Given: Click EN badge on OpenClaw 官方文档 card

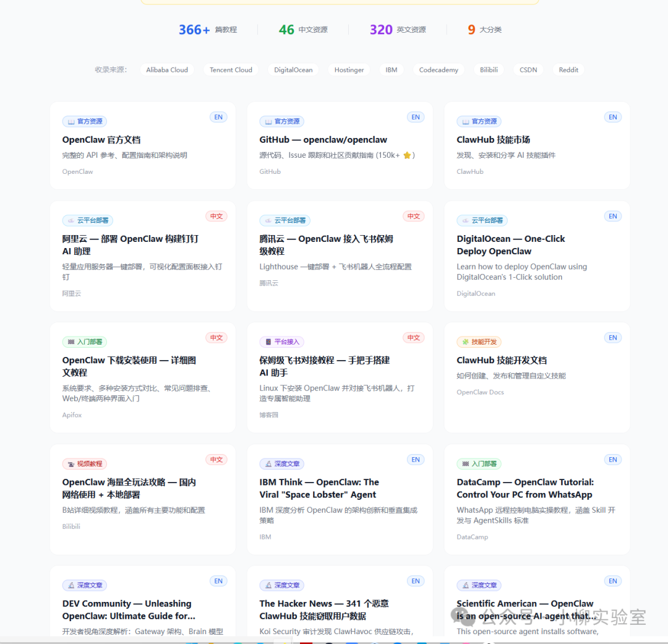Looking at the screenshot, I should 218,117.
